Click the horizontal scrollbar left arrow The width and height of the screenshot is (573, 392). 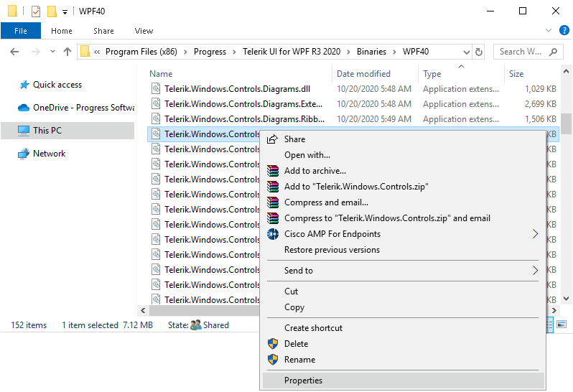coord(143,311)
